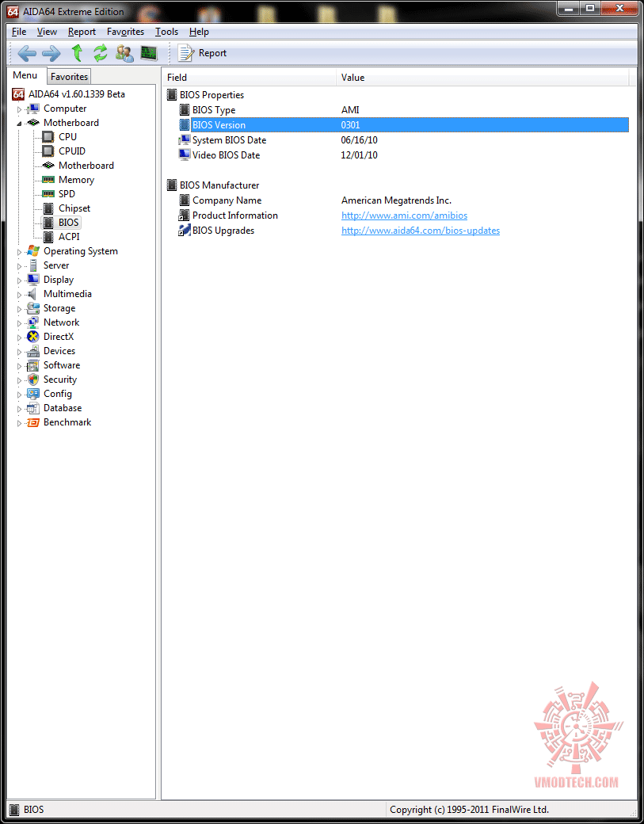The width and height of the screenshot is (644, 824).
Task: Expand the Storage tree node
Action: [x=20, y=309]
